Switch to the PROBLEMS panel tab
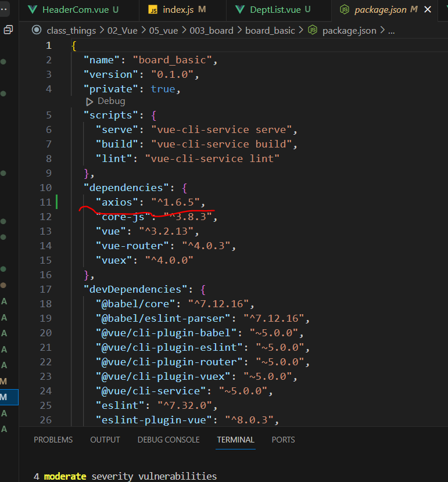The width and height of the screenshot is (448, 482). [x=53, y=440]
